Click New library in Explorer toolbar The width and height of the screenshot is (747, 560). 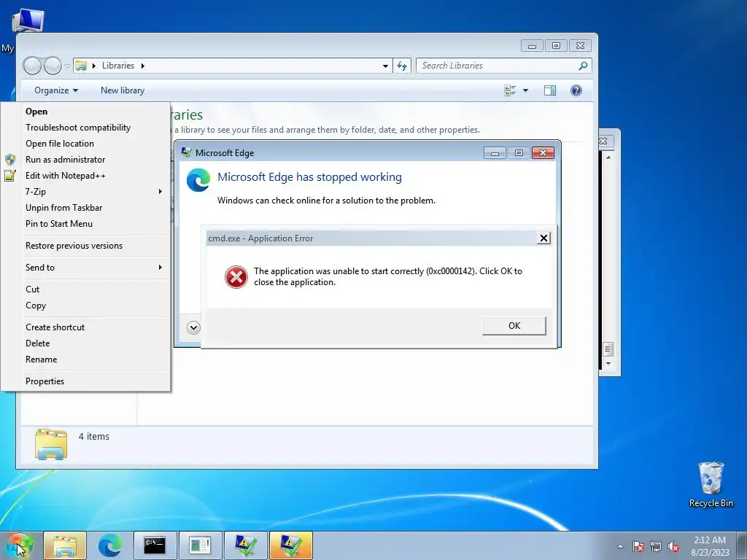pos(123,90)
